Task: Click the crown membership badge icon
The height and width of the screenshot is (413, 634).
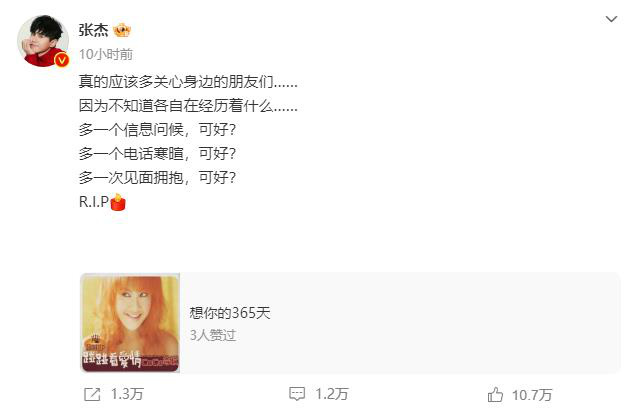Action: tap(122, 30)
